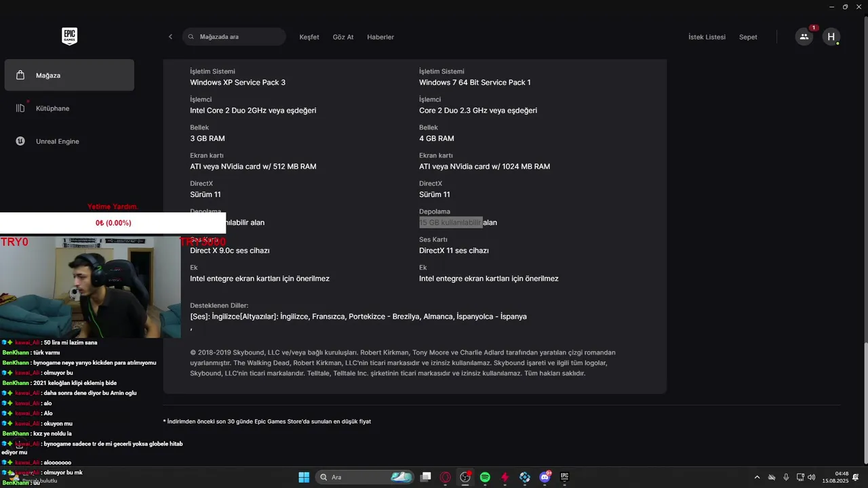Click the taskbar Ara search box
This screenshot has width=868, height=488.
364,477
